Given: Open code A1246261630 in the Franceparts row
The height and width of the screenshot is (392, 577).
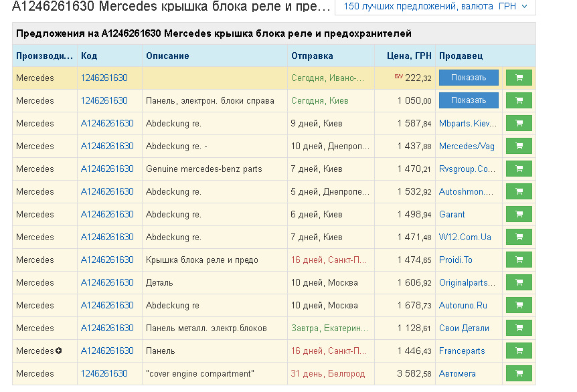Looking at the screenshot, I should tap(107, 352).
